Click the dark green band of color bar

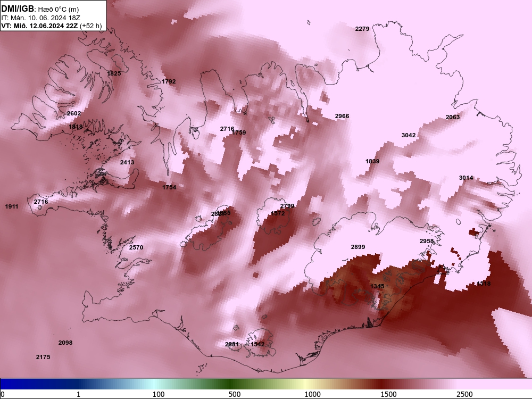pos(231,384)
